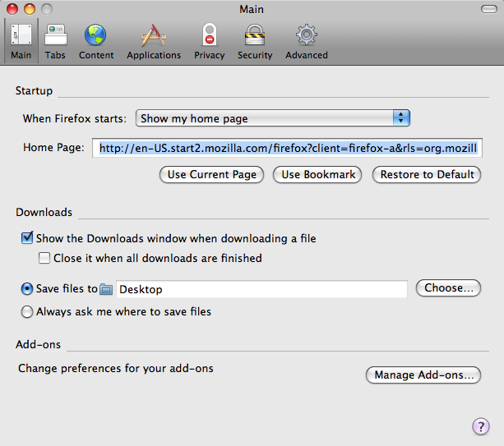Click the folder icon beside Desktop
Viewport: 504px width, 446px height.
106,289
